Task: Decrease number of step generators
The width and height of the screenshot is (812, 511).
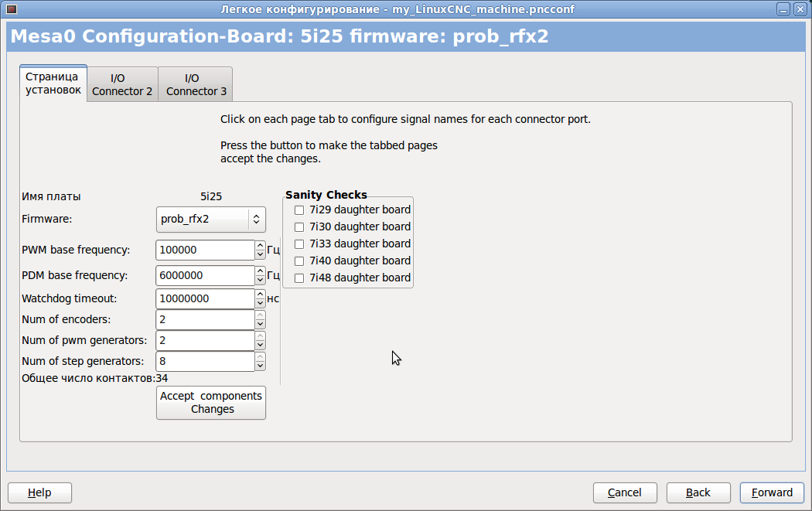Action: [260, 366]
